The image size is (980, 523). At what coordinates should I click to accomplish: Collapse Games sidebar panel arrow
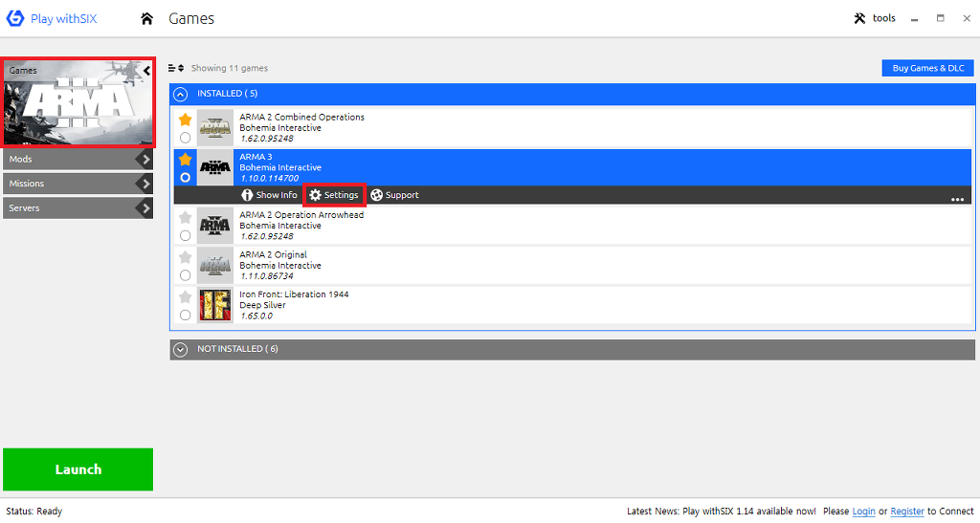point(146,71)
